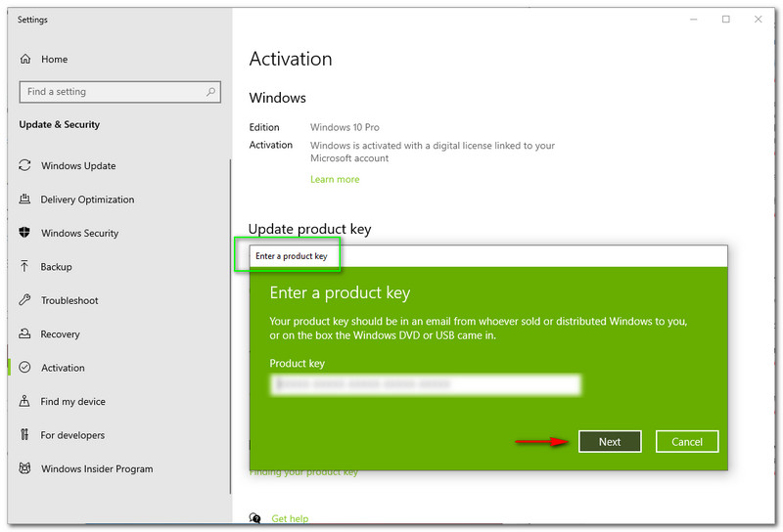Open the For developers icon
Viewport: 783px width, 532px height.
(x=25, y=435)
